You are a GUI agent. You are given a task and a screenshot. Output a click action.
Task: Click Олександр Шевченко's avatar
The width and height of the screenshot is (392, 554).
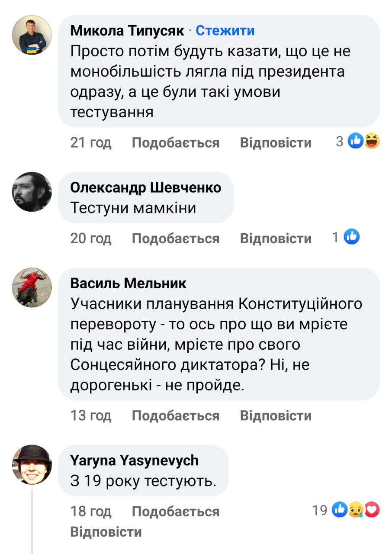point(32,192)
